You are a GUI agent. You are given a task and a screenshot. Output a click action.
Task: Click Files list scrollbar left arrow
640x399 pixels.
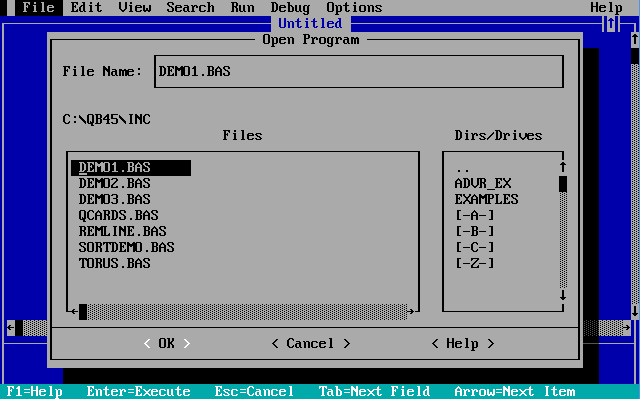pos(74,312)
